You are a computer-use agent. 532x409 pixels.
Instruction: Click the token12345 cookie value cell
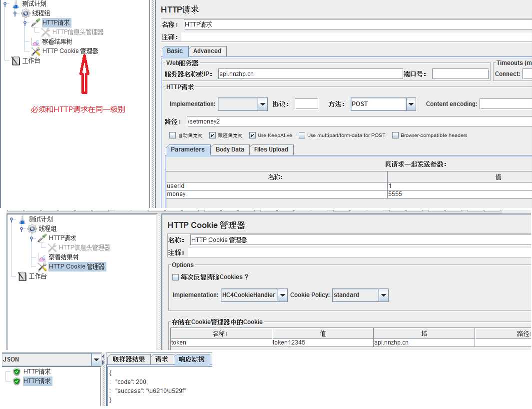coord(323,343)
